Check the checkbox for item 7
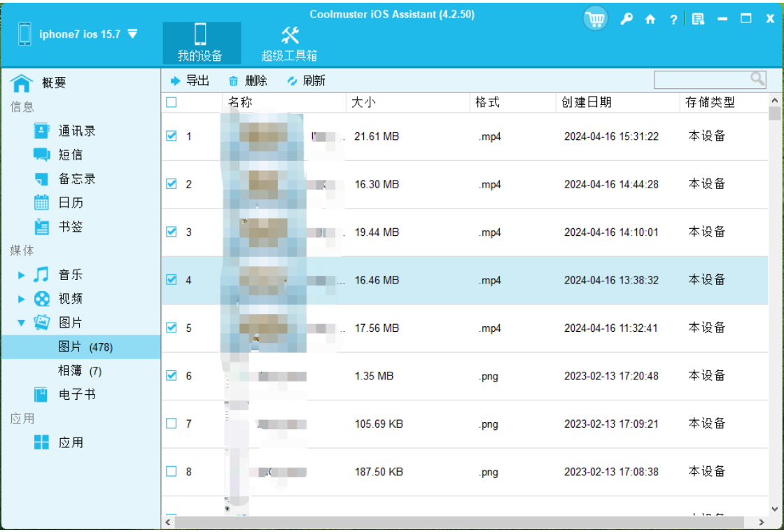Screen dimensions: 784x532 (x=171, y=423)
